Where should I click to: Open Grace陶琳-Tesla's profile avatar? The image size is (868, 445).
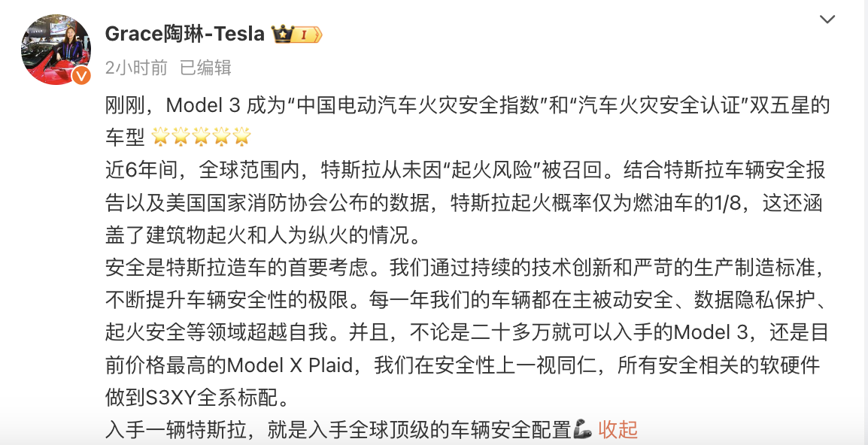pos(56,50)
